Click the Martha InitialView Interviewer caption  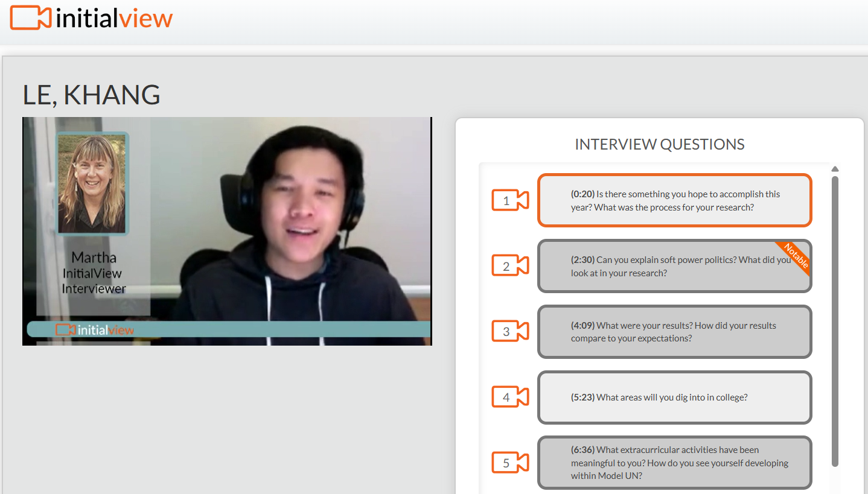pos(94,273)
